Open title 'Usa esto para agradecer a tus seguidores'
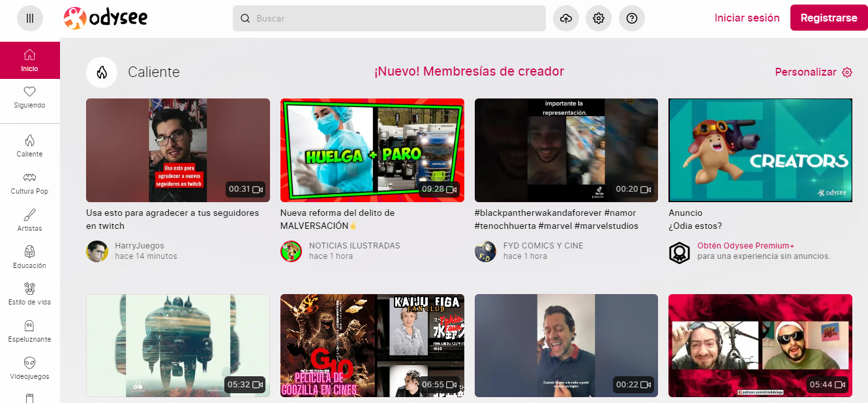Viewport: 868px width, 403px height. click(172, 219)
